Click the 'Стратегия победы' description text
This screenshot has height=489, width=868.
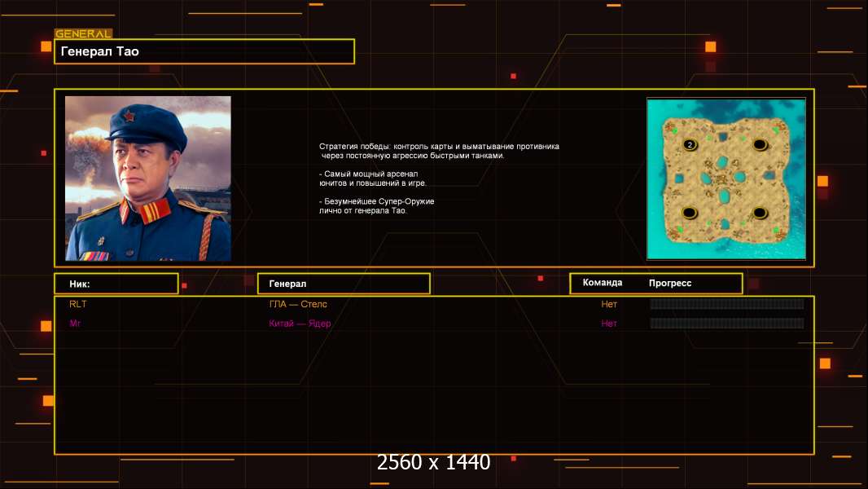439,151
